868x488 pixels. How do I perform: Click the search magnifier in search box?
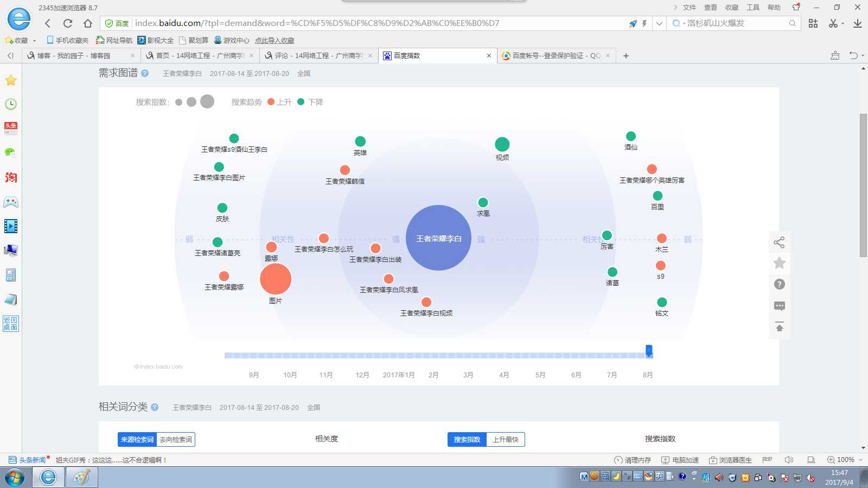[793, 23]
